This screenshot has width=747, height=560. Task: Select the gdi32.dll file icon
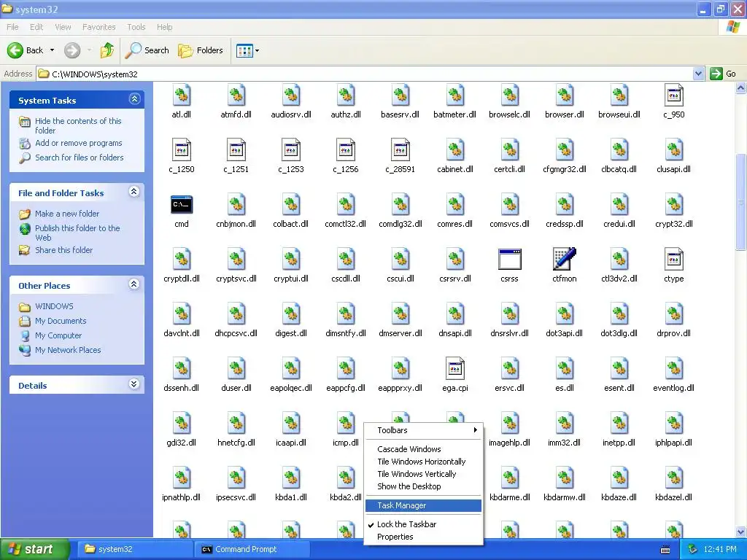click(x=182, y=424)
